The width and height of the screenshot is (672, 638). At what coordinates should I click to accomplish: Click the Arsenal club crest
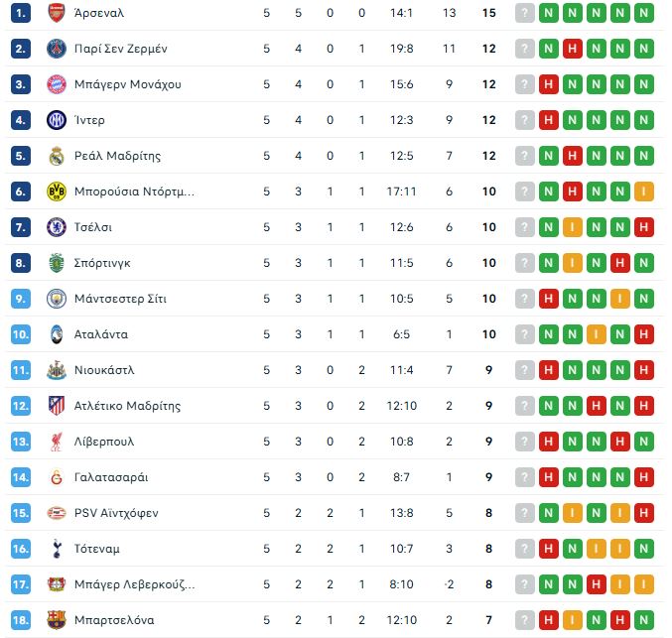click(x=56, y=13)
